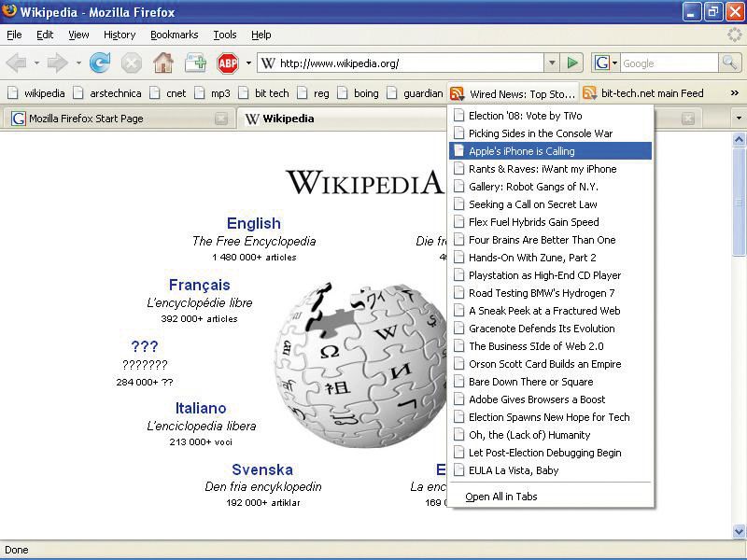Image resolution: width=747 pixels, height=560 pixels.
Task: Open a new tab with toolbar icon
Action: (x=195, y=63)
